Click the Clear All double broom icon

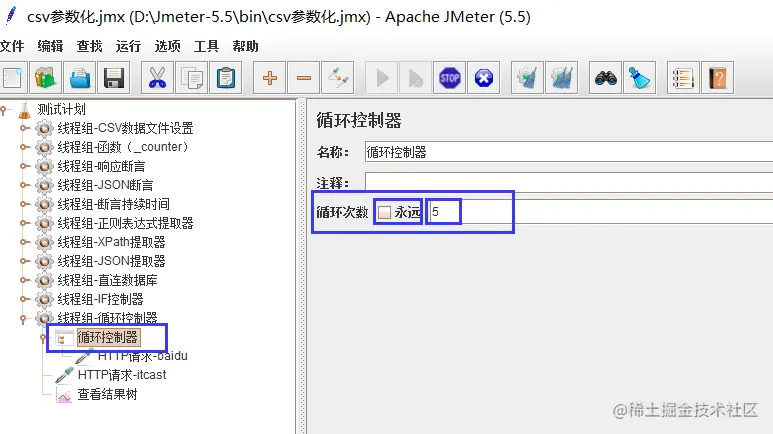click(x=562, y=78)
